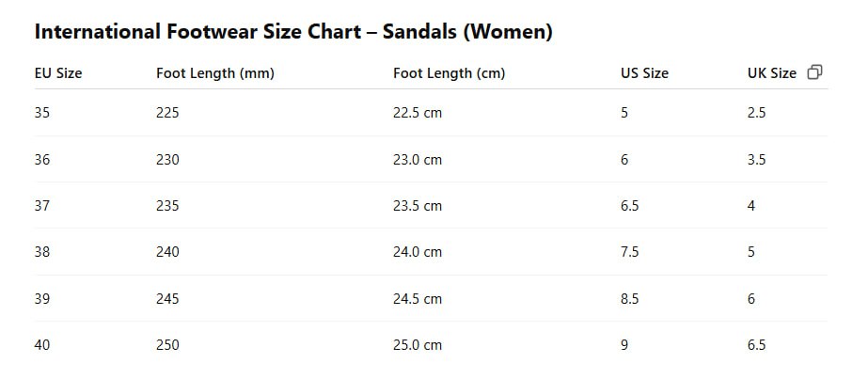Select the US Size column header
Screen dimensions: 868x379
pyautogui.click(x=644, y=73)
